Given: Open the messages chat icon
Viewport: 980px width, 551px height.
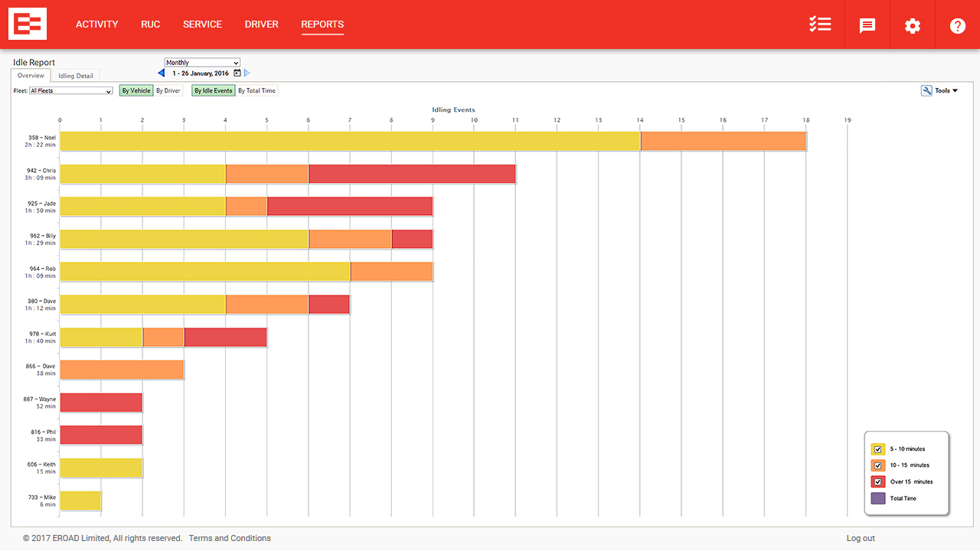Looking at the screenshot, I should point(867,25).
